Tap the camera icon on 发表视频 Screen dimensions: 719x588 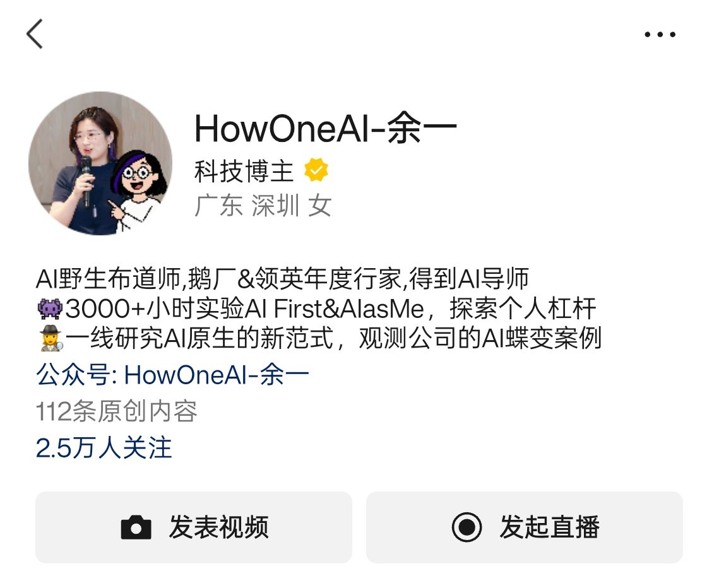point(136,527)
